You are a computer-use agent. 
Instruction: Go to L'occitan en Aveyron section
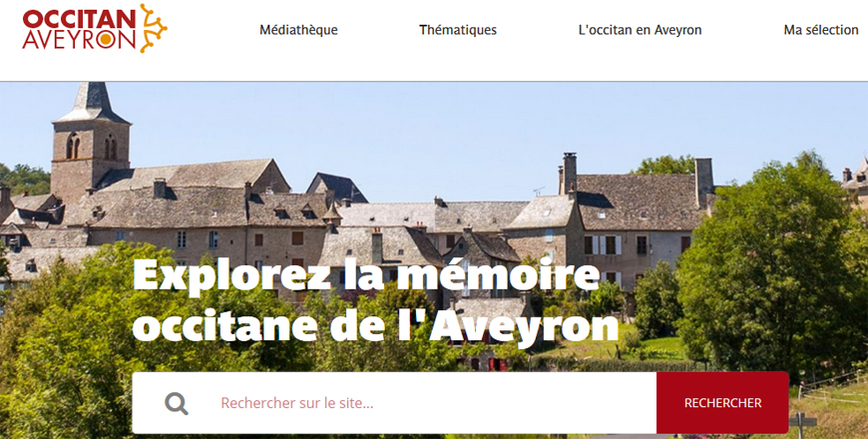pos(640,30)
